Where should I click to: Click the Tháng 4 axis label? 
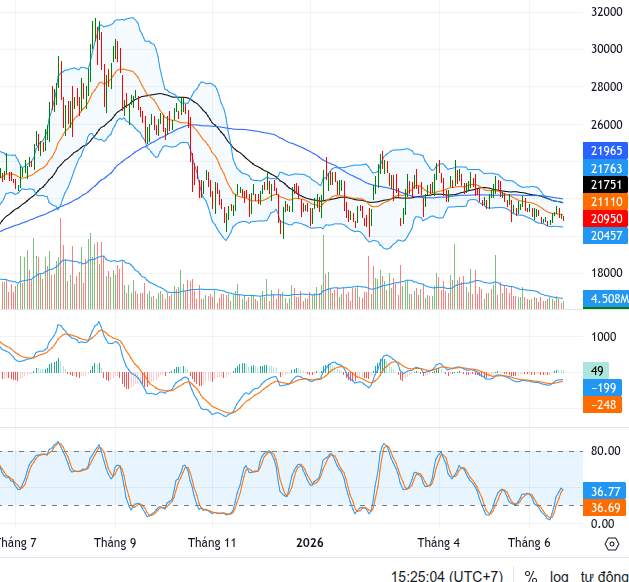tap(438, 543)
